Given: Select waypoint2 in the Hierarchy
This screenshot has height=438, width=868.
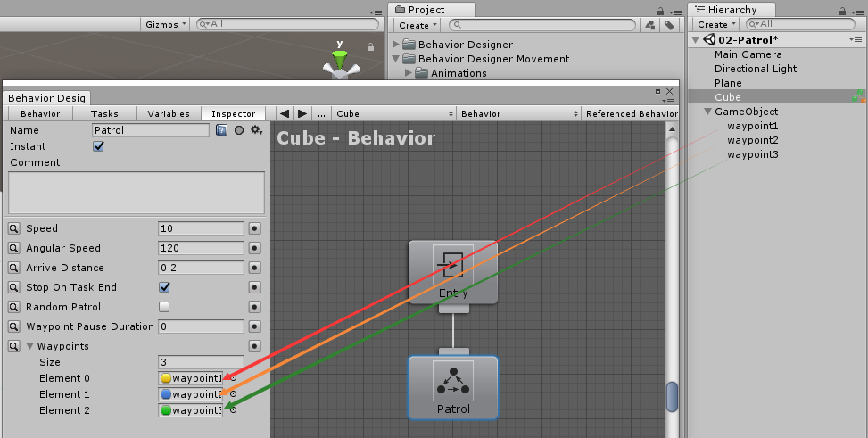Looking at the screenshot, I should (753, 140).
